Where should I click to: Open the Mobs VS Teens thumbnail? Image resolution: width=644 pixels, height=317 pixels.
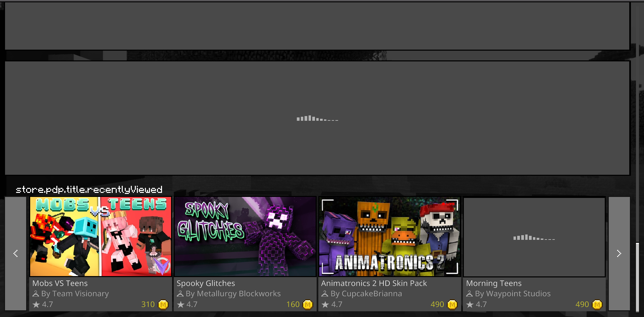click(101, 236)
